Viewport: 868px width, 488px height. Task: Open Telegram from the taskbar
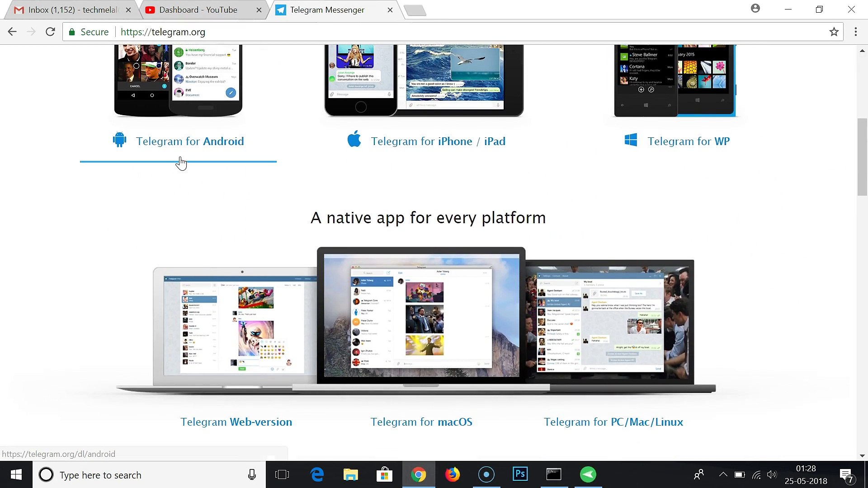pyautogui.click(x=587, y=474)
